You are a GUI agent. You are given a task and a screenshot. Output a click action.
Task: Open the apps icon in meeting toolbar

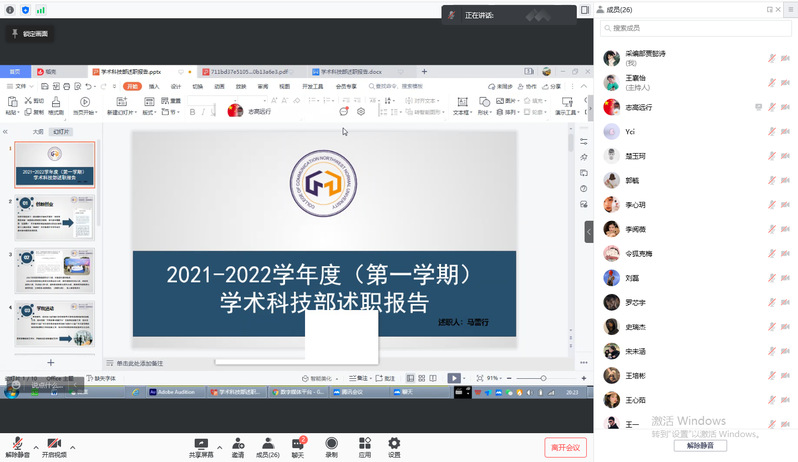click(x=364, y=443)
